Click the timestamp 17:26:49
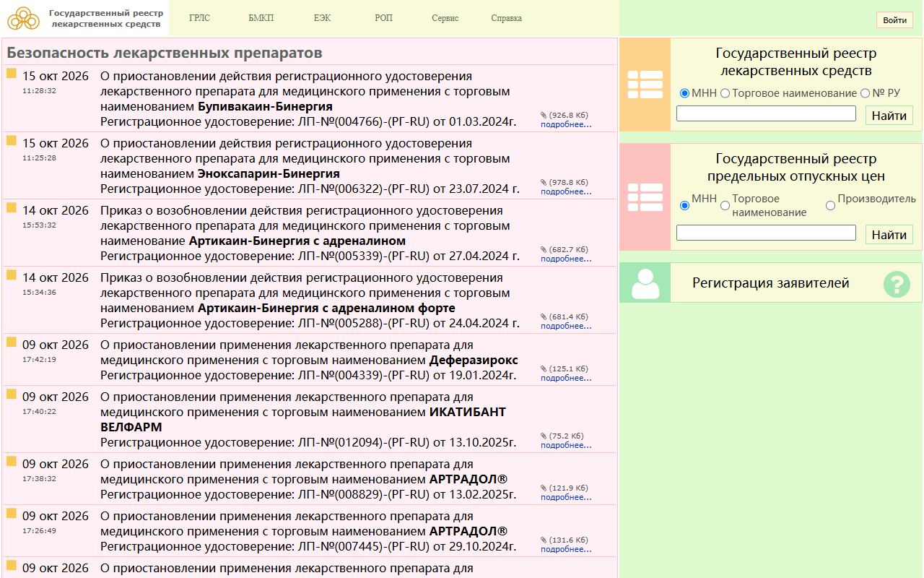Viewport: 924px width, 578px height. pyautogui.click(x=39, y=530)
